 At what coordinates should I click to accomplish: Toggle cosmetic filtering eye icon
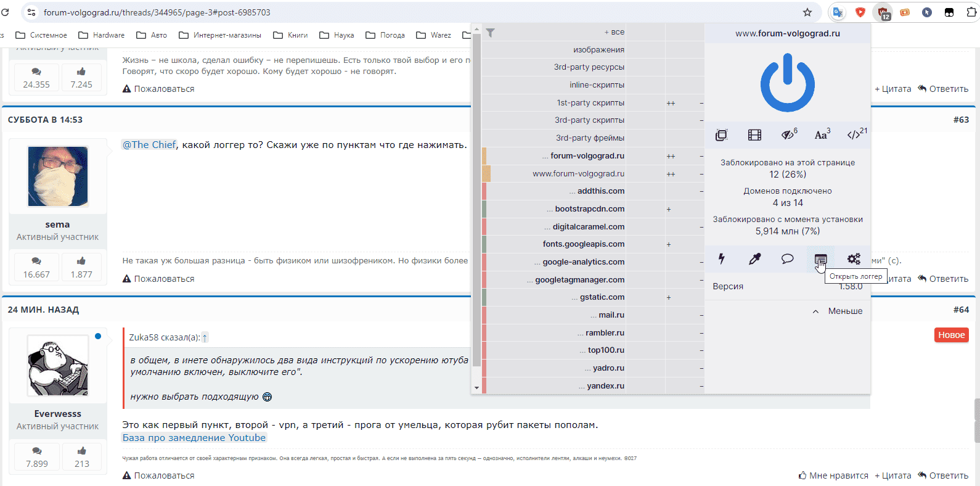click(x=788, y=135)
